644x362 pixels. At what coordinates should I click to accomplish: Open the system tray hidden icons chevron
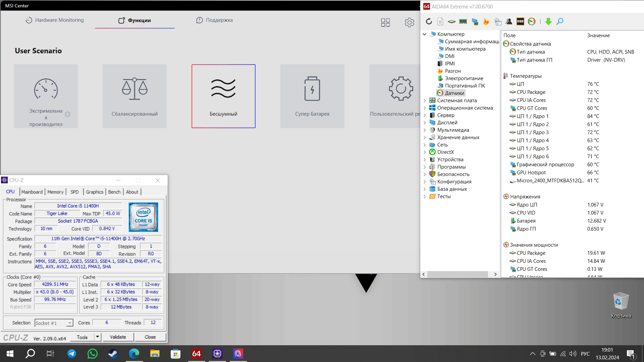coord(532,354)
